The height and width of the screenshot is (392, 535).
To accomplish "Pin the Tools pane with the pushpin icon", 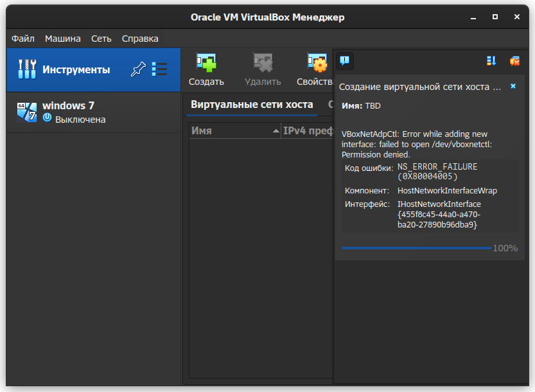I will [137, 69].
